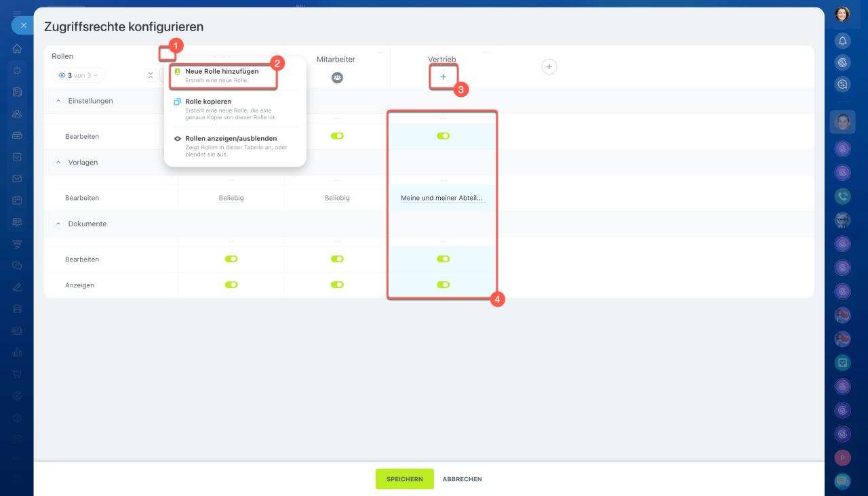Select 'Rolle kopieren' menu item
Screen dimensions: 868x496
[235, 108]
